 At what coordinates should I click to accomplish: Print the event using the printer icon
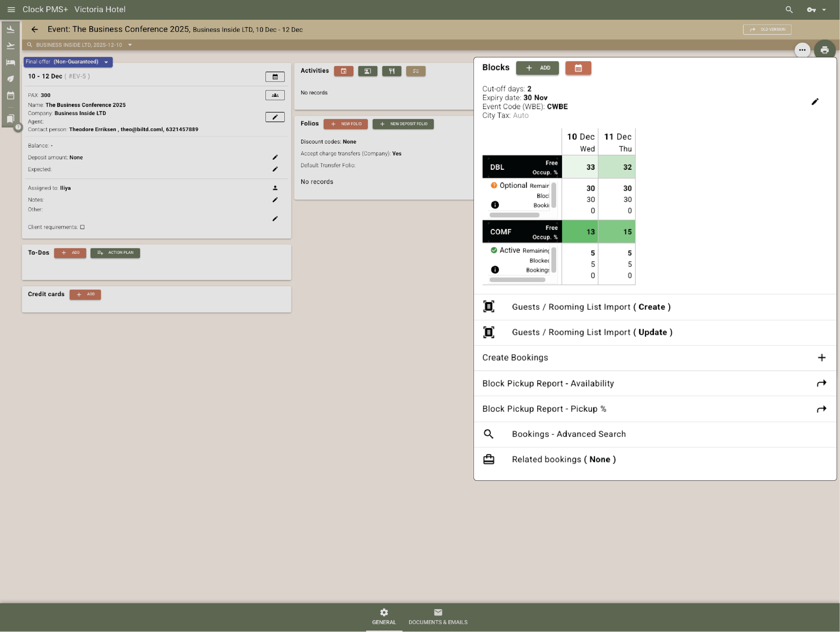tap(824, 50)
